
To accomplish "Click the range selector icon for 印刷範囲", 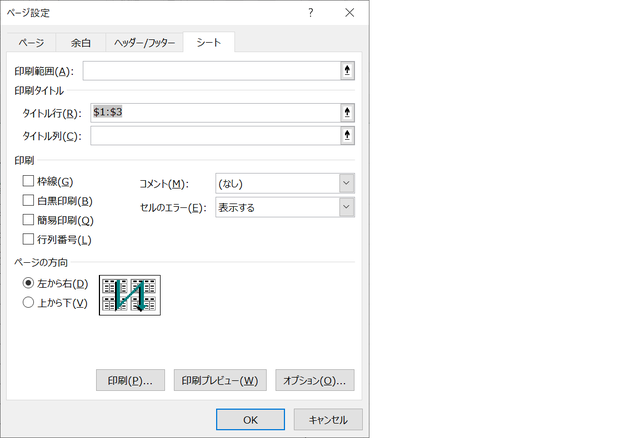I will point(347,71).
